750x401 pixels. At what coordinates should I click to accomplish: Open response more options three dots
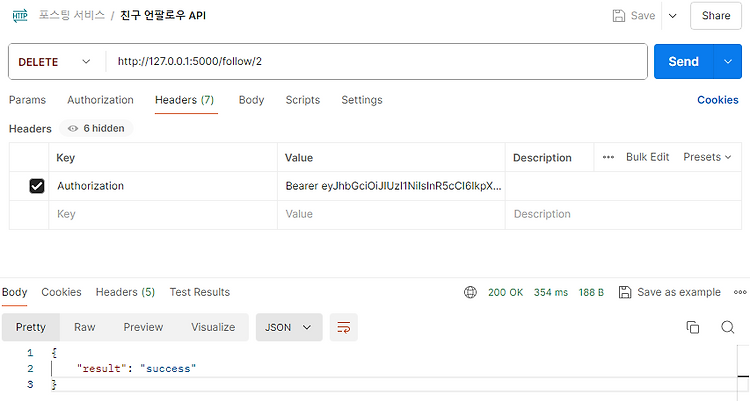740,292
